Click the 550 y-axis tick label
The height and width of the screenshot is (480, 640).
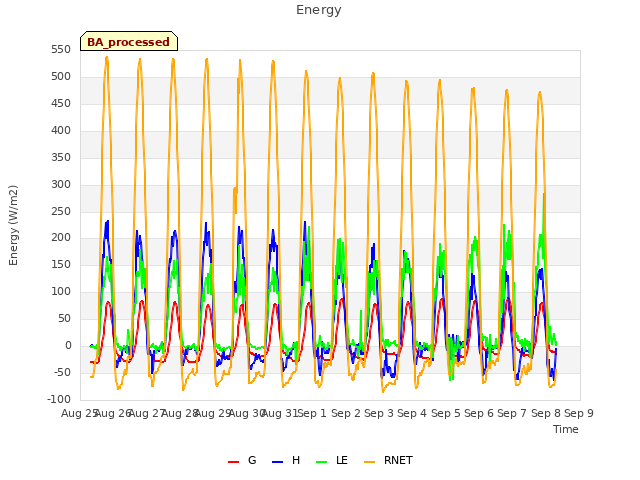click(61, 50)
